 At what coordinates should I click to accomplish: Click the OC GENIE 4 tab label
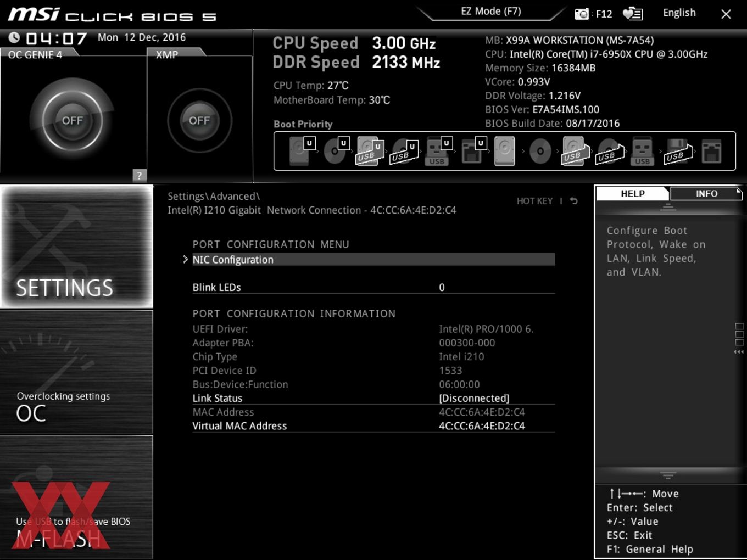[x=35, y=55]
